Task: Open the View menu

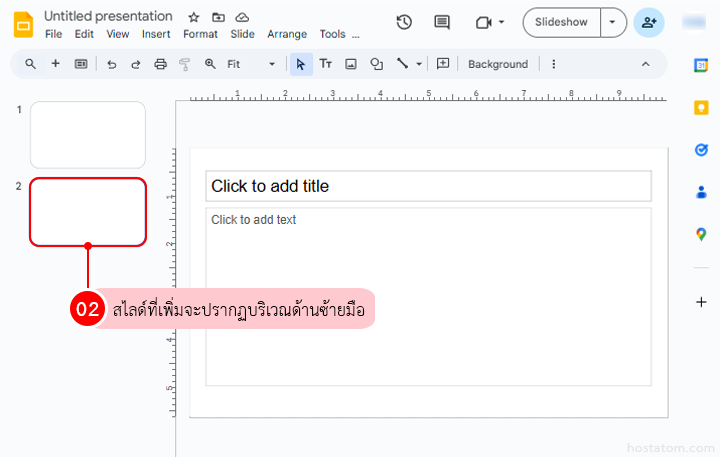Action: 118,34
